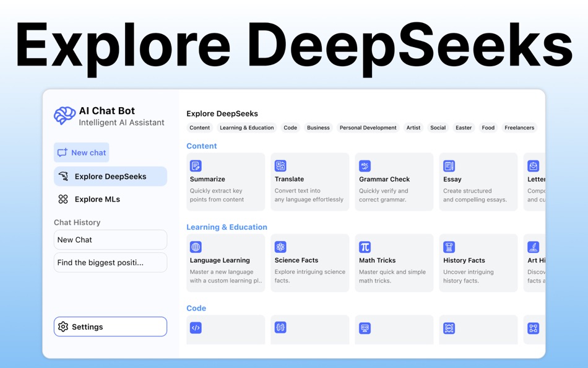Click the Language Learning globe icon
This screenshot has height=368, width=588.
[x=196, y=247]
